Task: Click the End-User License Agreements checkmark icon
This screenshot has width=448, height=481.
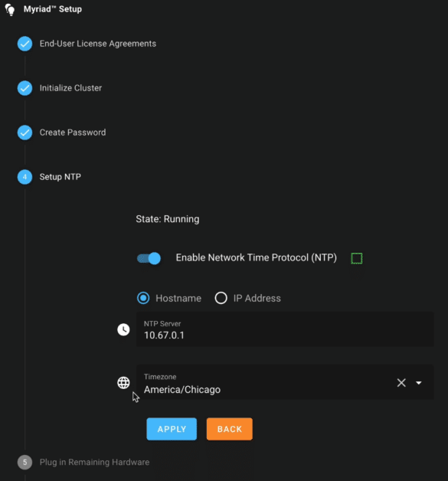Action: pyautogui.click(x=25, y=44)
